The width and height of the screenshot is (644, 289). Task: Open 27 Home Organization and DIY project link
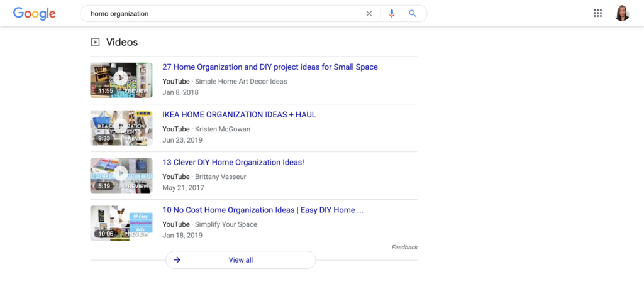[x=270, y=67]
